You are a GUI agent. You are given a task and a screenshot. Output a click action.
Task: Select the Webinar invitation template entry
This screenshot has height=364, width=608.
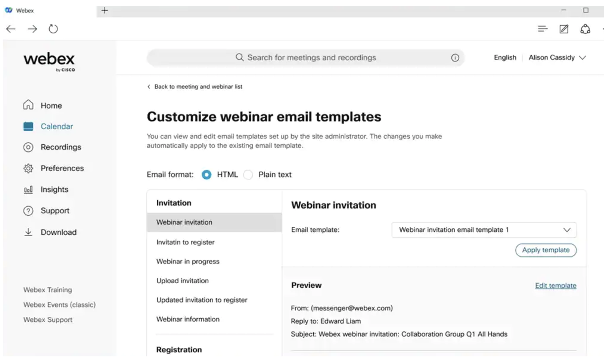point(214,222)
